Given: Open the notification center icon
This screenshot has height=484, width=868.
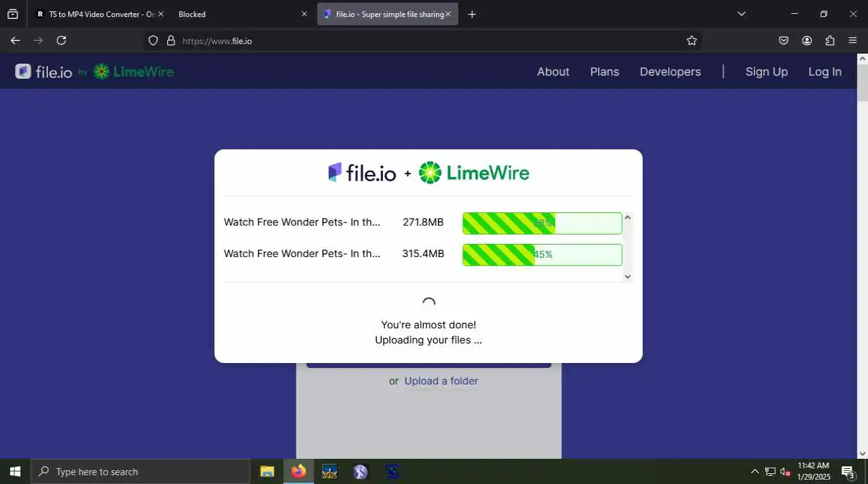Looking at the screenshot, I should [848, 471].
